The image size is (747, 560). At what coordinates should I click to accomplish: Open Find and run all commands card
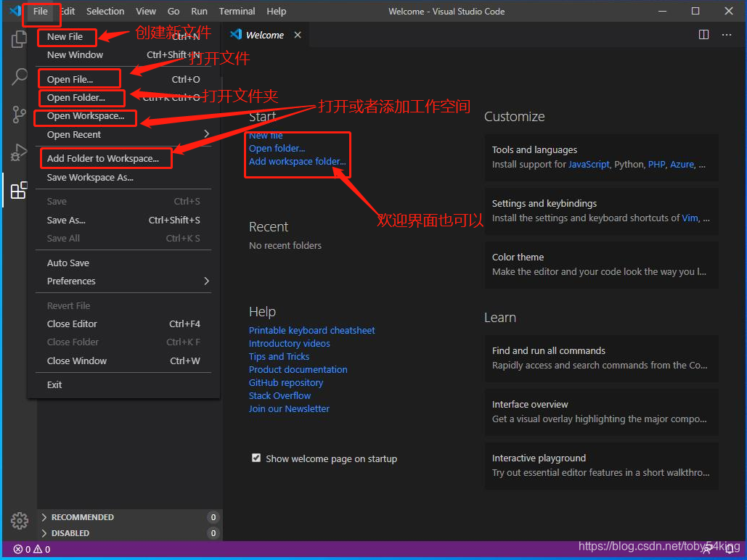[601, 358]
